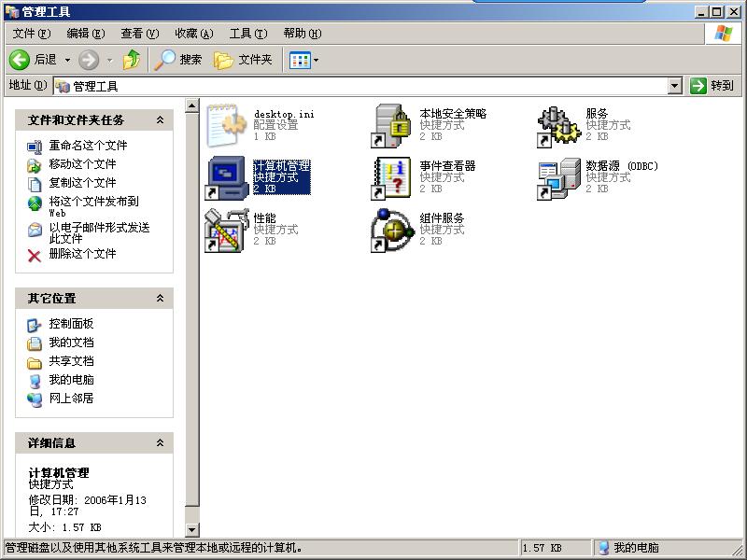
Task: Click the 重命名这个文件 task icon
Action: 35,147
